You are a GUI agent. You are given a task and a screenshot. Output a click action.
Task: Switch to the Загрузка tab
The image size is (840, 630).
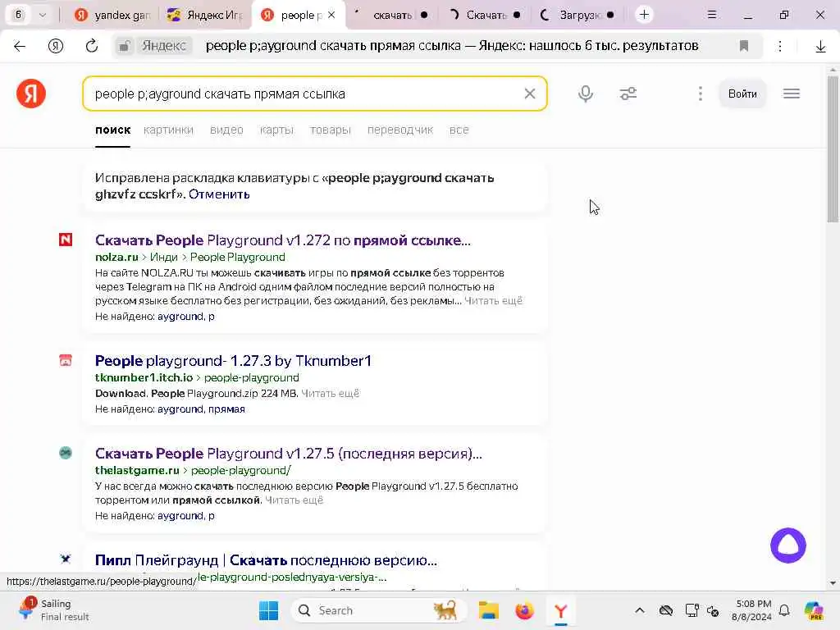[578, 15]
